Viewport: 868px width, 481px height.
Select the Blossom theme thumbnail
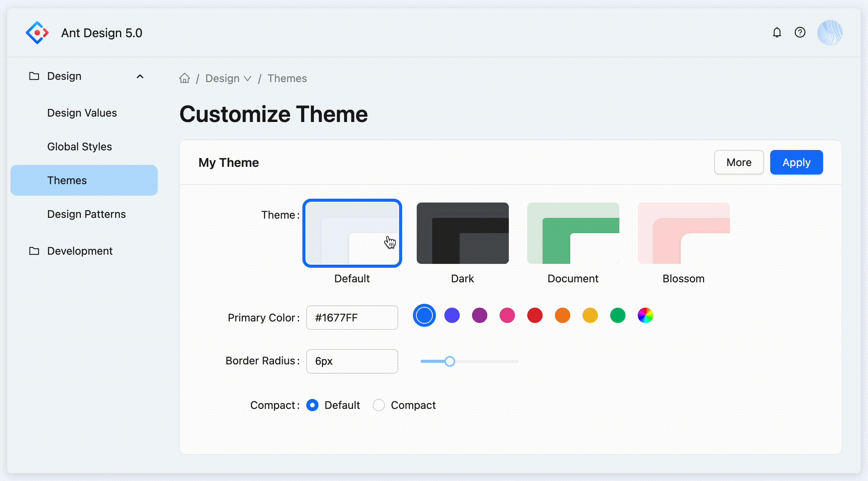click(683, 233)
